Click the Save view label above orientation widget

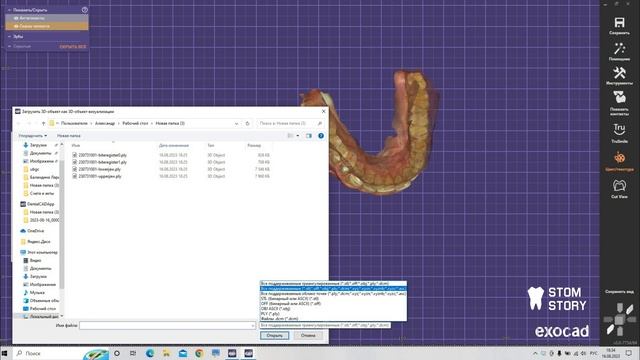[619, 292]
